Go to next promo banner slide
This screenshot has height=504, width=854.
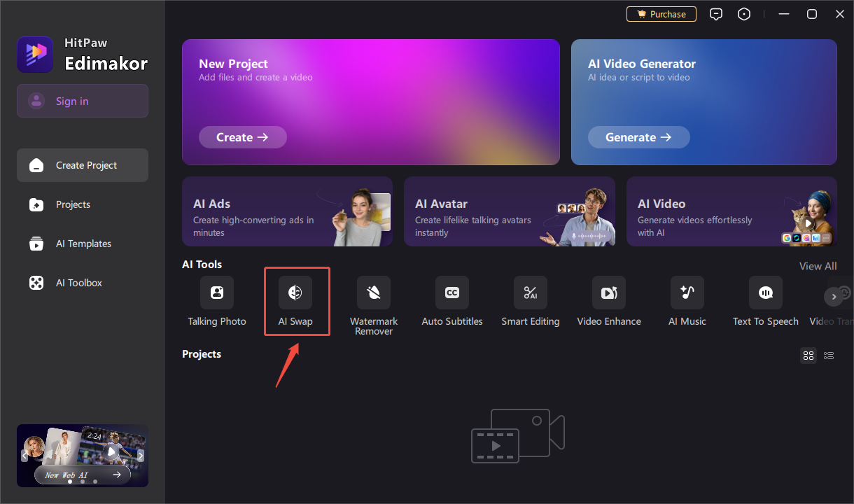coord(141,456)
